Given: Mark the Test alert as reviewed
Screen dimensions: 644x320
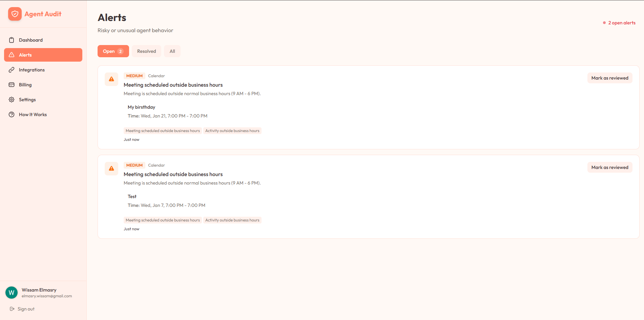Looking at the screenshot, I should coord(609,167).
